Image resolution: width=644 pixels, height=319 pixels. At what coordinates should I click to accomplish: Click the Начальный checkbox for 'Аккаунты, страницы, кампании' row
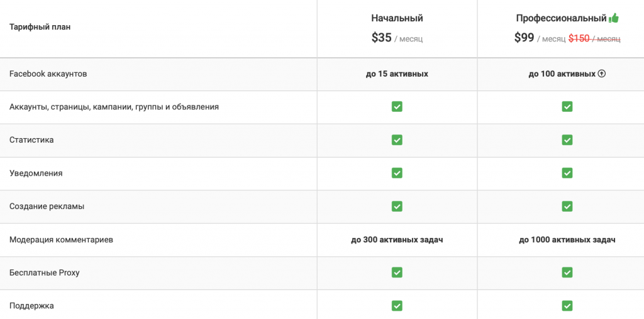(397, 107)
